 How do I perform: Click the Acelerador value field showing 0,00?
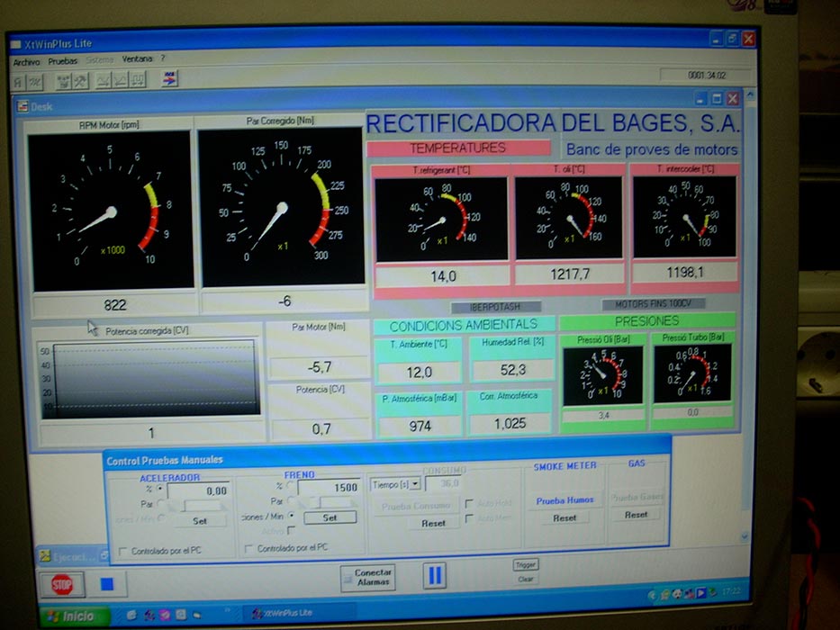click(199, 490)
